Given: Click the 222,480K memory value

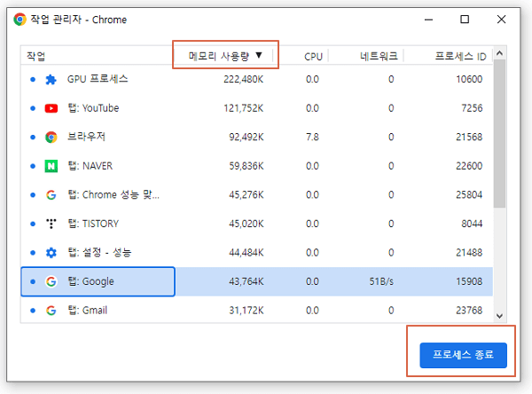Looking at the screenshot, I should [243, 80].
